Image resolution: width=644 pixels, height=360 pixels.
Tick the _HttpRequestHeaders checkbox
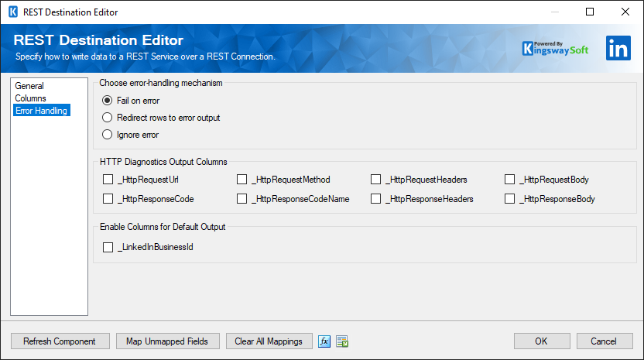[x=376, y=179]
